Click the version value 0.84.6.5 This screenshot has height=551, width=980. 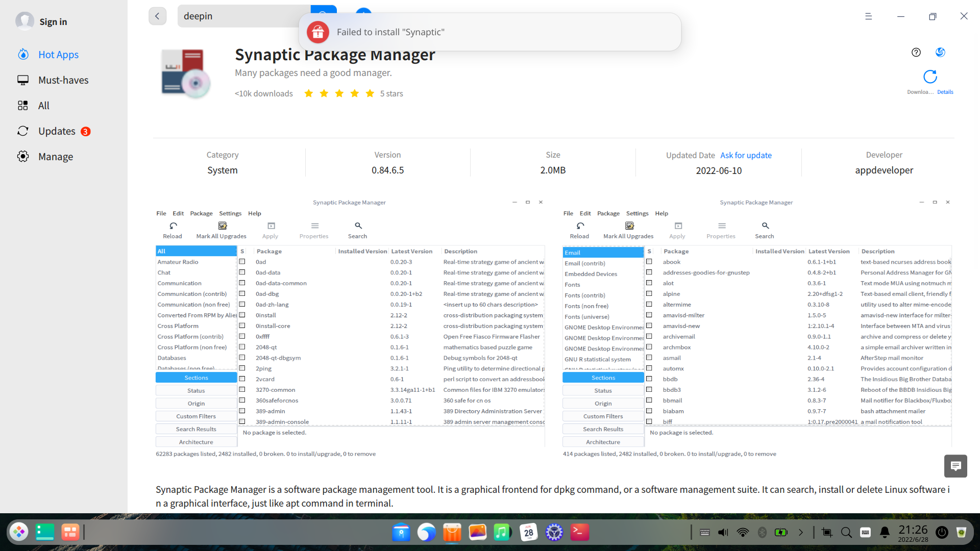click(387, 170)
